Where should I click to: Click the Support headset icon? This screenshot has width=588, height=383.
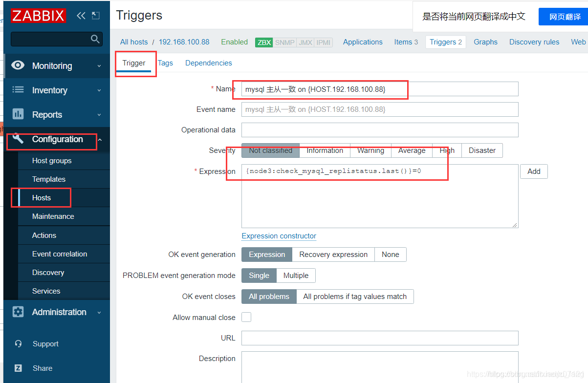pyautogui.click(x=18, y=343)
